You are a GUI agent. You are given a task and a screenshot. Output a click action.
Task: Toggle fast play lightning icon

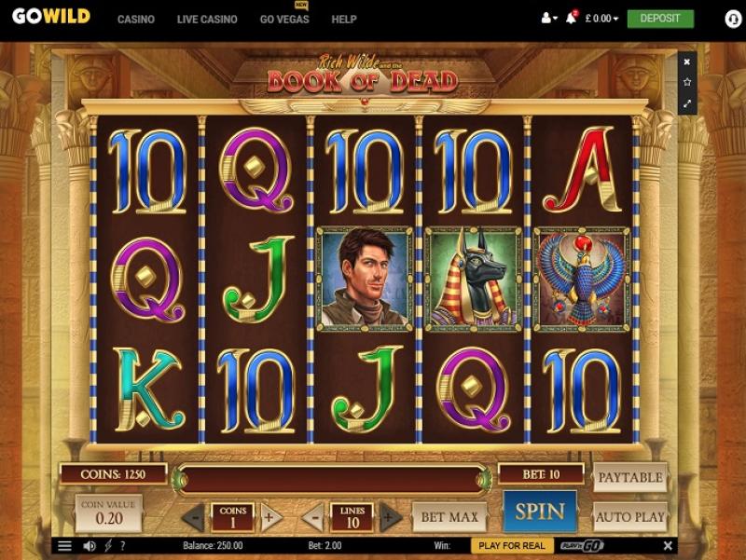tap(108, 546)
